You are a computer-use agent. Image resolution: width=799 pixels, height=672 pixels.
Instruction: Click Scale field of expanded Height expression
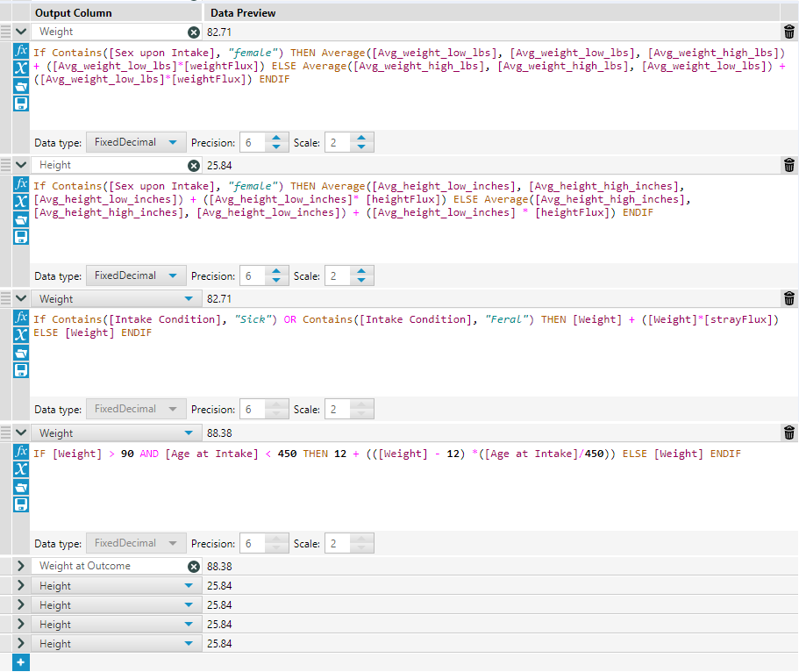[338, 275]
